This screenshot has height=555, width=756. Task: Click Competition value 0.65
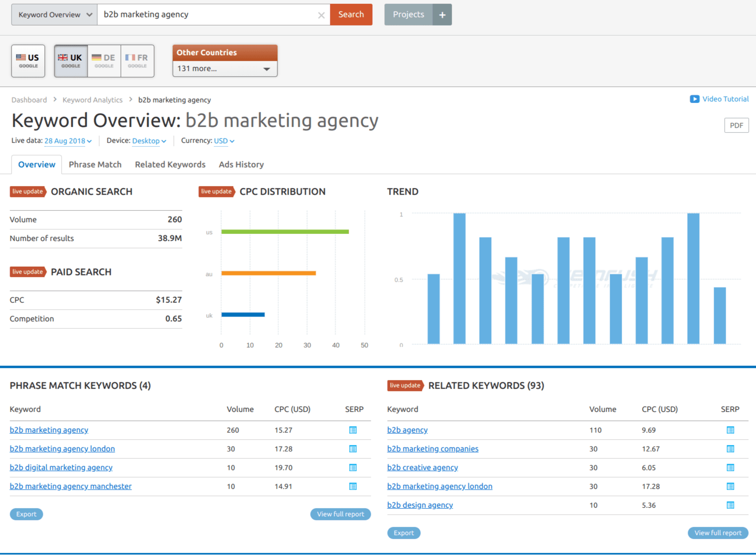coord(173,319)
